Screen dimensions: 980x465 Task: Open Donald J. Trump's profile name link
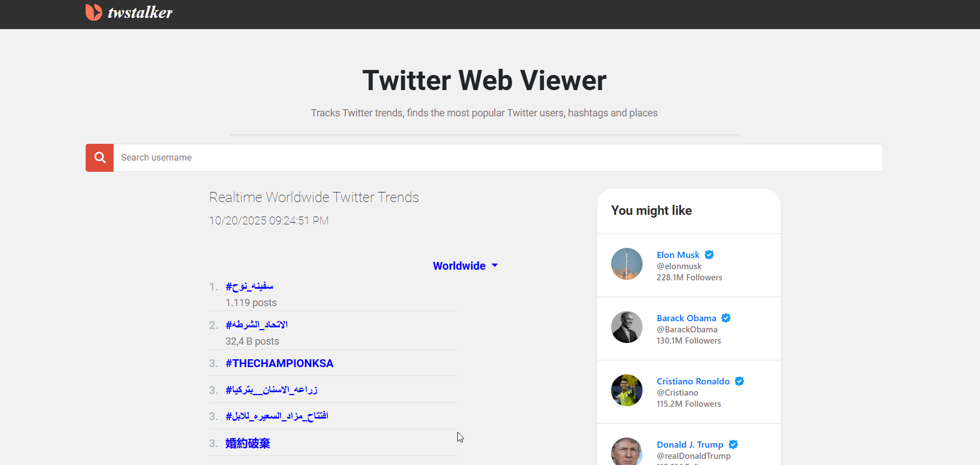click(690, 445)
